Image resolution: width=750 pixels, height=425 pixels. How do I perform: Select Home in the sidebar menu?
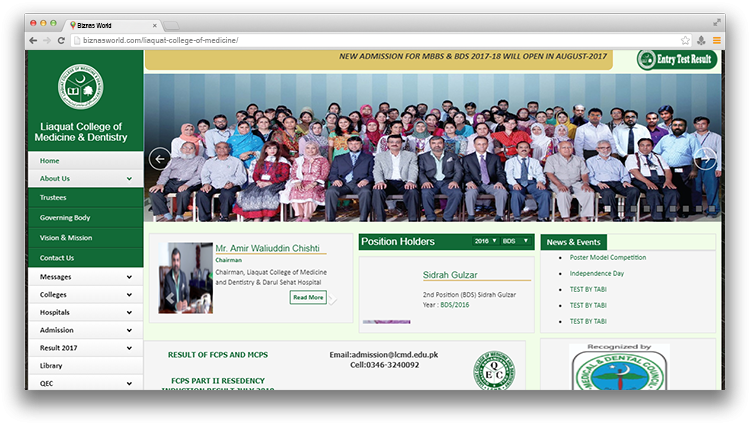[50, 161]
